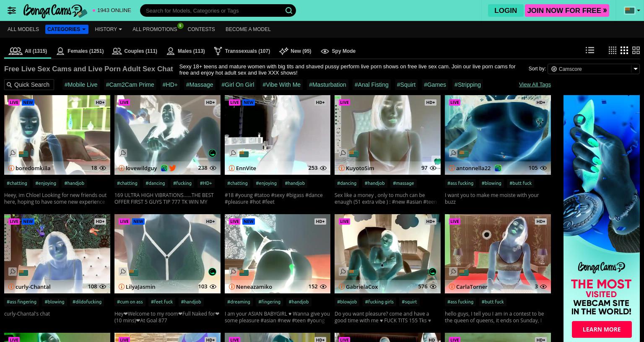The width and height of the screenshot is (644, 342).
Task: Click the round green badge on GabrielaCox's card
Action: pyautogui.click(x=432, y=272)
